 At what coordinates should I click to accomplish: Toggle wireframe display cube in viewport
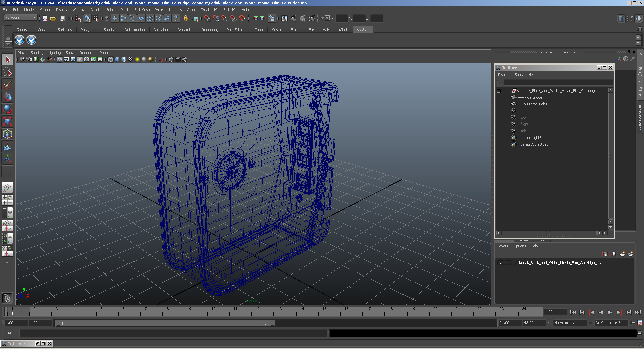pos(110,59)
